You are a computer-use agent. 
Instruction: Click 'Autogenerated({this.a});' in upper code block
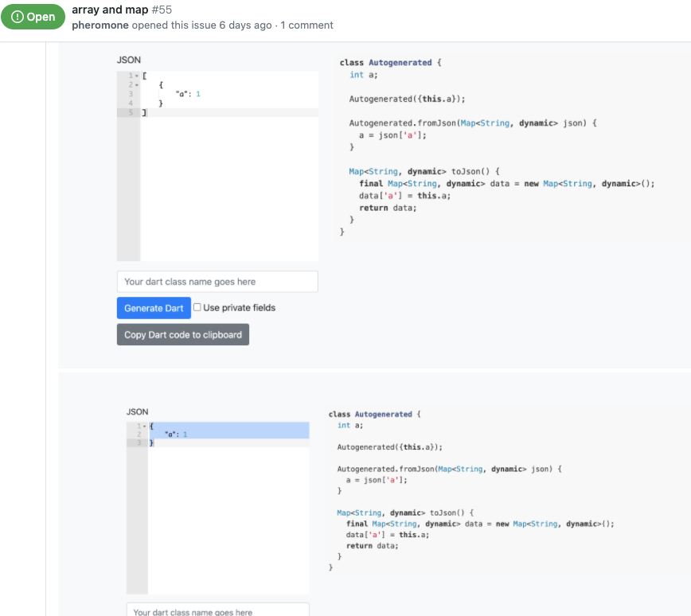[408, 99]
